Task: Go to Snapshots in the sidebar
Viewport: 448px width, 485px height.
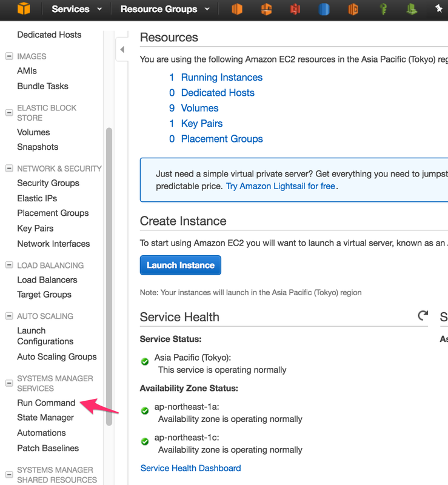Action: (x=38, y=147)
